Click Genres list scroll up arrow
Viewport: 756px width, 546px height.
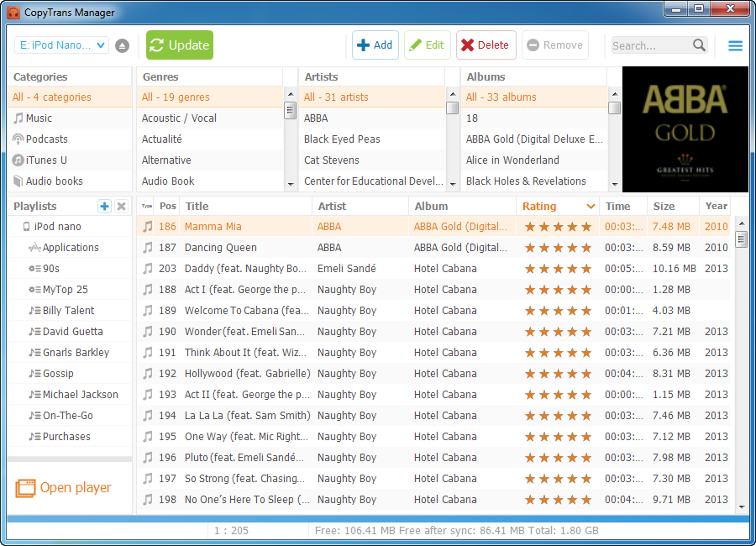291,94
